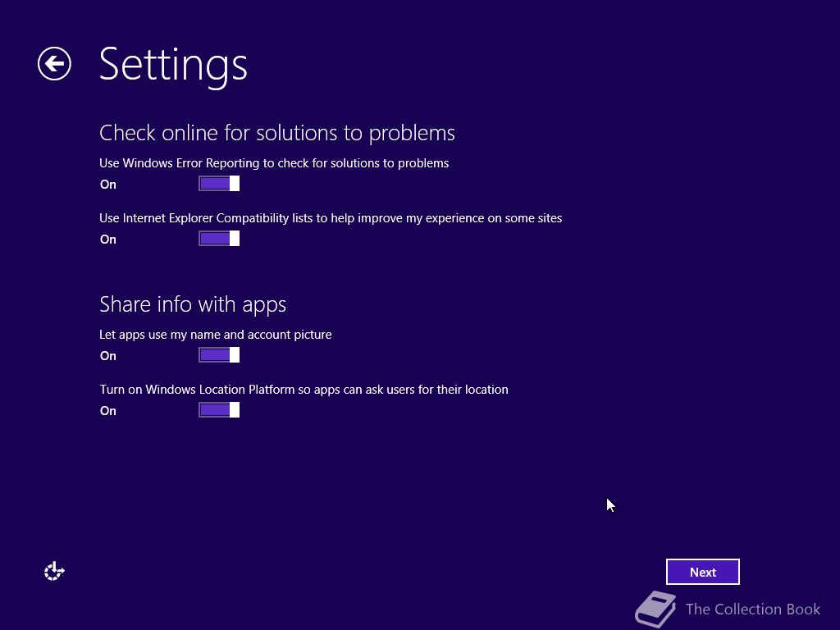840x630 pixels.
Task: Open the Ease of Access icon
Action: click(x=54, y=571)
